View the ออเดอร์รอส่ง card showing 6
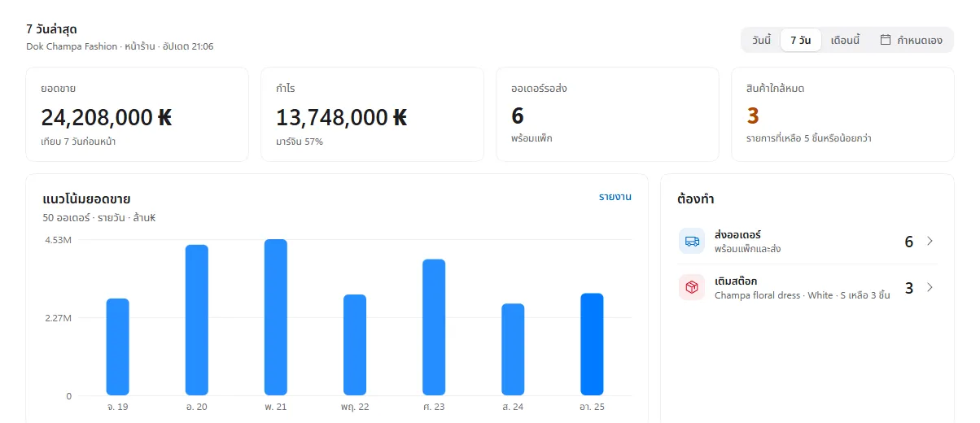Screen dimensions: 980x423 pyautogui.click(x=607, y=115)
